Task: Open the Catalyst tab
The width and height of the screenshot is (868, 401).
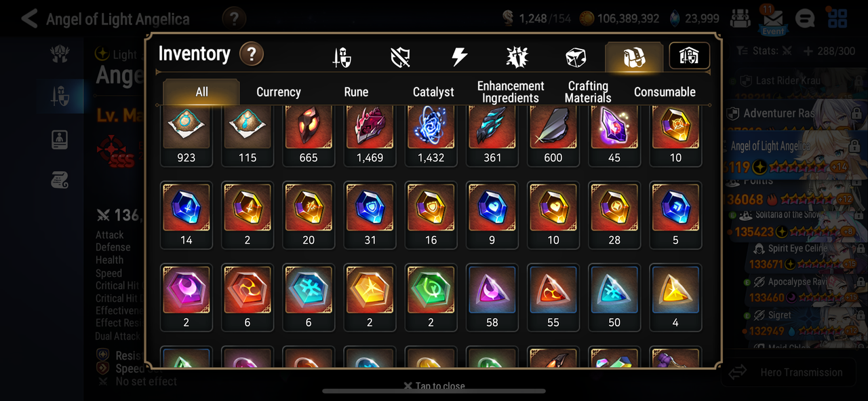Action: click(x=433, y=92)
